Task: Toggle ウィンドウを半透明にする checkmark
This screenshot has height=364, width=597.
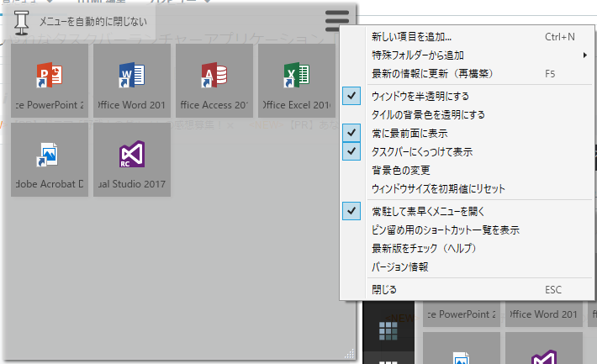Action: 351,96
